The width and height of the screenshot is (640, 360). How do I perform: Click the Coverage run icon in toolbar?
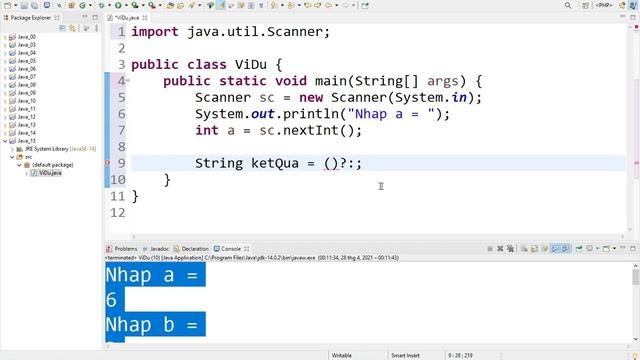(134, 5)
